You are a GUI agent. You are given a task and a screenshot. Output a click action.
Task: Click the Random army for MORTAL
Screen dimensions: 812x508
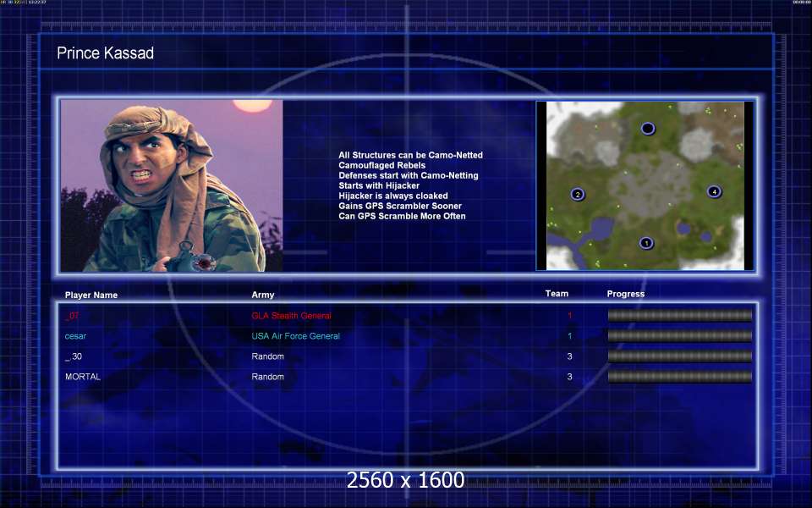click(x=268, y=377)
